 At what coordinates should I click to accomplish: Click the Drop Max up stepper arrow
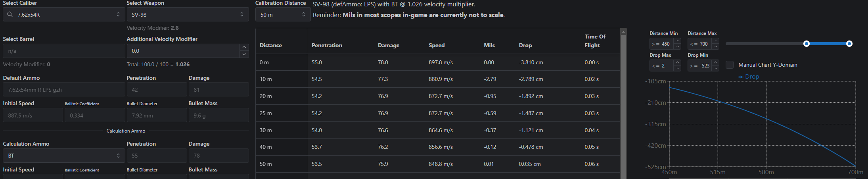coord(678,63)
